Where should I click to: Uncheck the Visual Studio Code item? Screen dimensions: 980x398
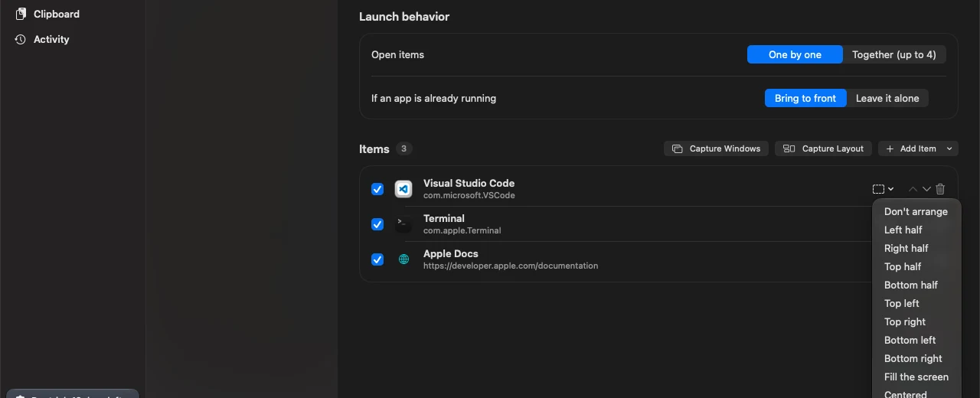[377, 189]
